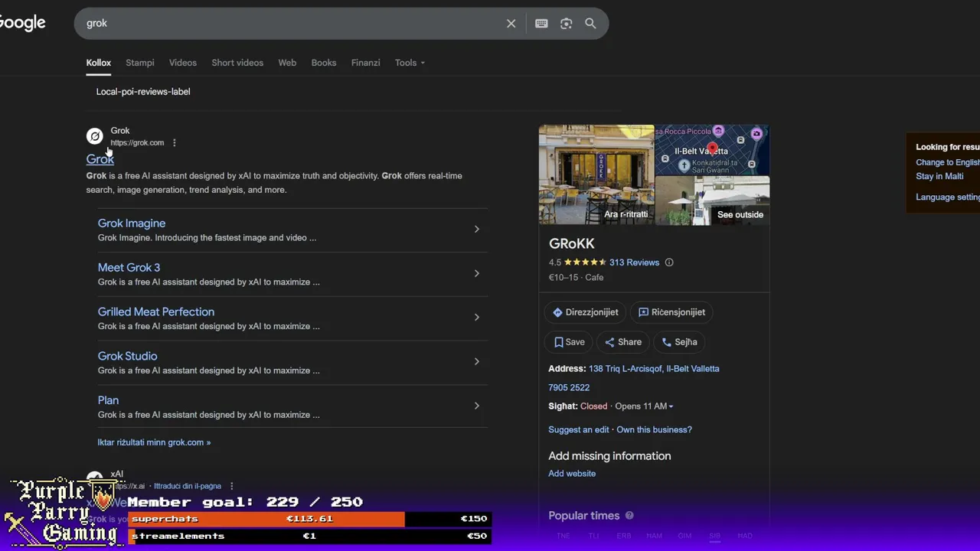
Task: Open the Plan link
Action: 108,400
